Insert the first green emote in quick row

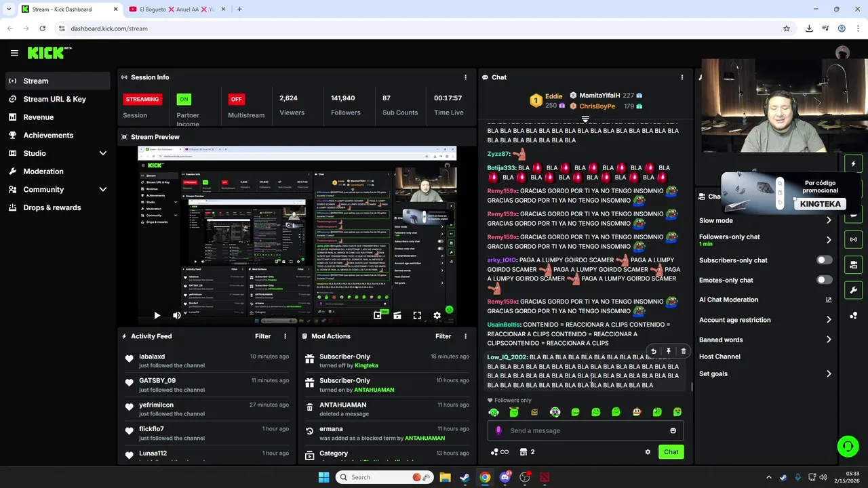(494, 412)
